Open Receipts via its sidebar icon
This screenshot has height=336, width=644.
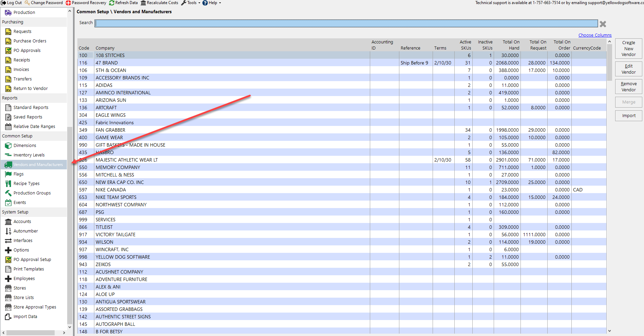(x=8, y=60)
